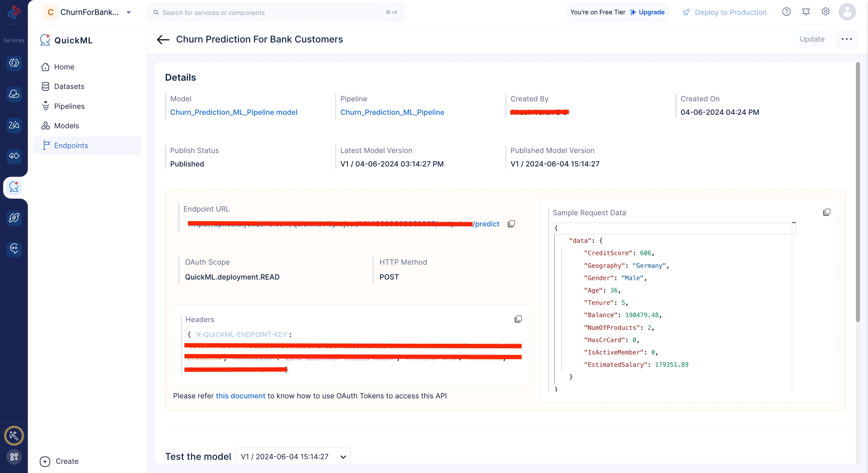Open the settings gear icon
Image resolution: width=868 pixels, height=473 pixels.
tap(825, 12)
